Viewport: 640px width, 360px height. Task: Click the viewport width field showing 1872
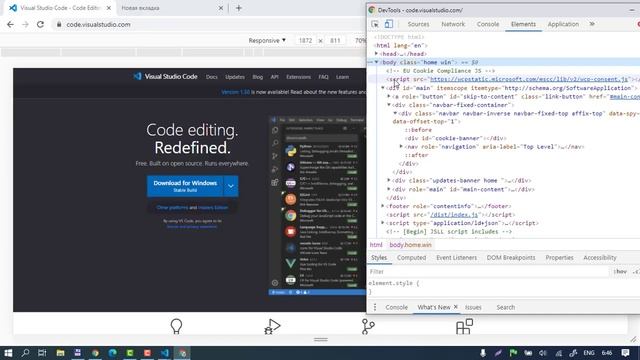(x=305, y=40)
